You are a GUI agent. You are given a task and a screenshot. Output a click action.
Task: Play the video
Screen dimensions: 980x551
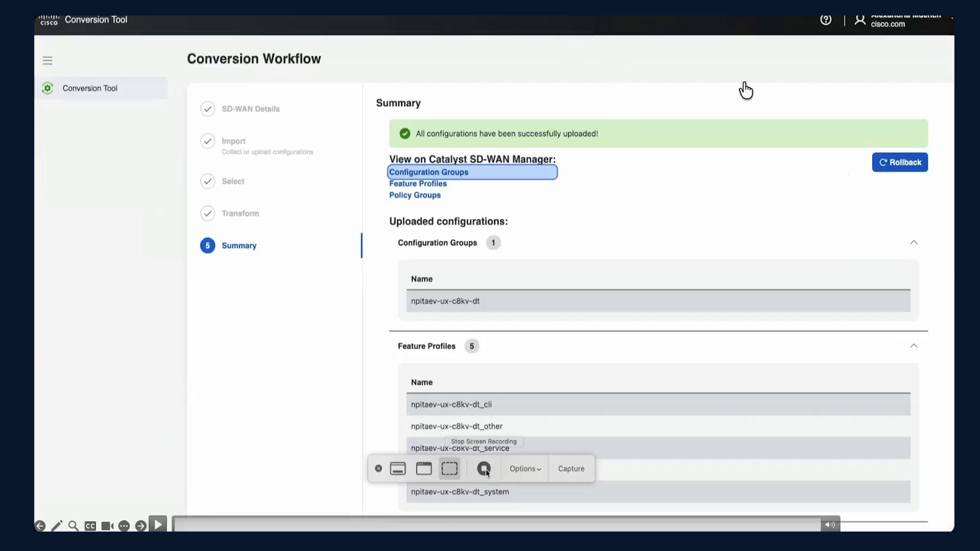pos(158,524)
